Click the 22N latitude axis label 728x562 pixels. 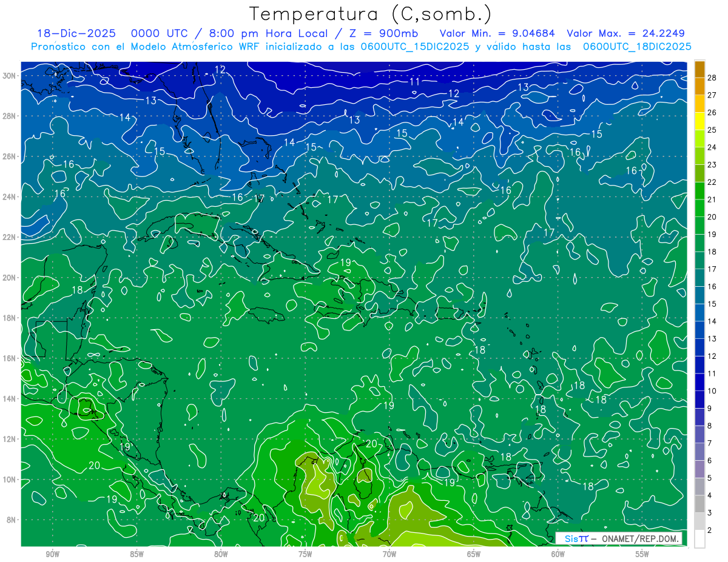(x=10, y=237)
